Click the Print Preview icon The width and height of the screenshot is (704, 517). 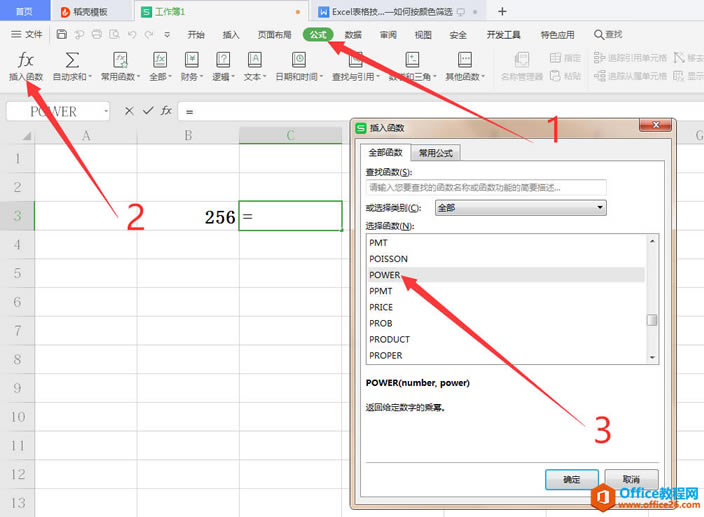pos(114,35)
